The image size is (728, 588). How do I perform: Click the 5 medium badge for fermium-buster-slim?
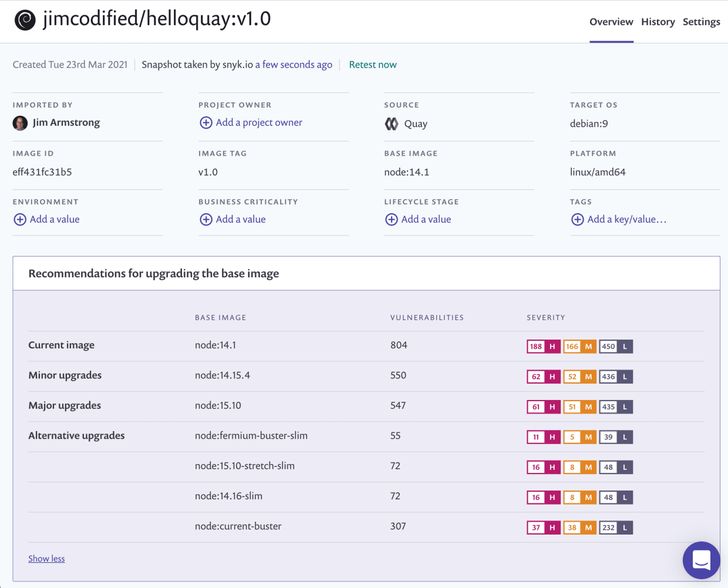(x=580, y=437)
